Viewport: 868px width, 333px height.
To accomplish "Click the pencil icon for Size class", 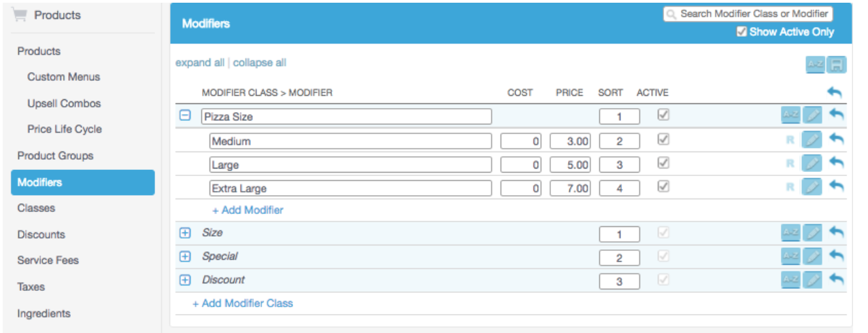I will click(812, 233).
